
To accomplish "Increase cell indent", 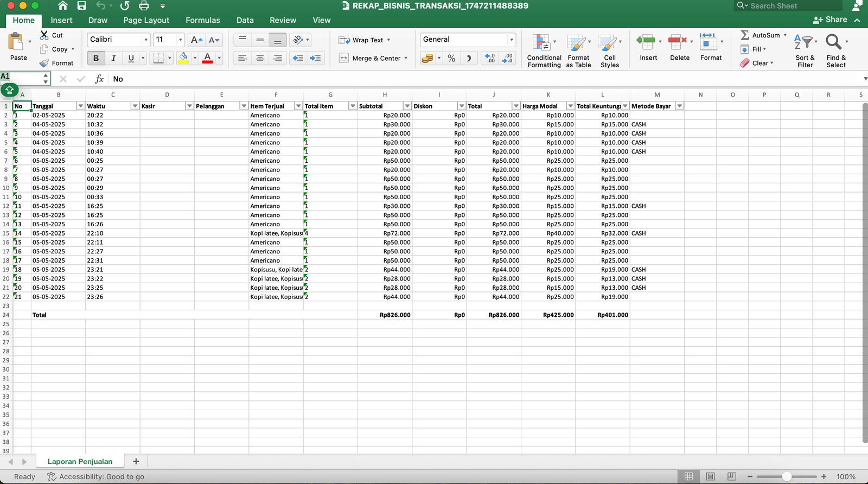I will pyautogui.click(x=315, y=58).
